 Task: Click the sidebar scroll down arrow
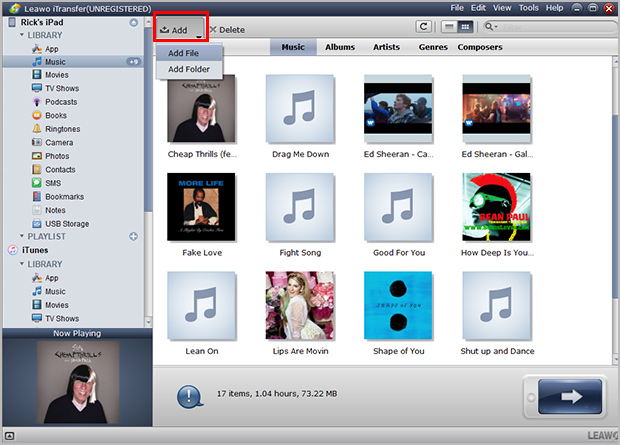148,322
